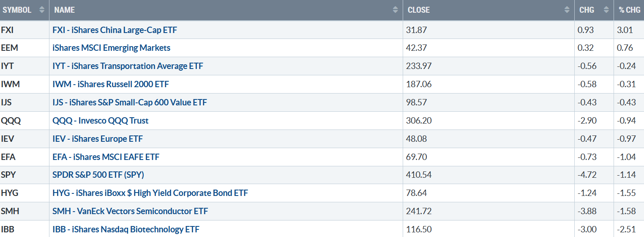Select the FXI symbol cell
This screenshot has width=644, height=237.
[25, 30]
